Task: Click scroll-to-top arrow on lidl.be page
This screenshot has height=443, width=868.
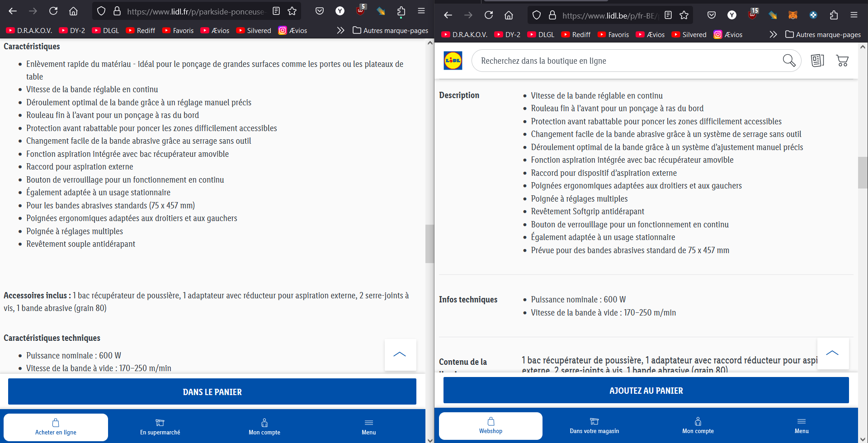Action: click(x=833, y=353)
